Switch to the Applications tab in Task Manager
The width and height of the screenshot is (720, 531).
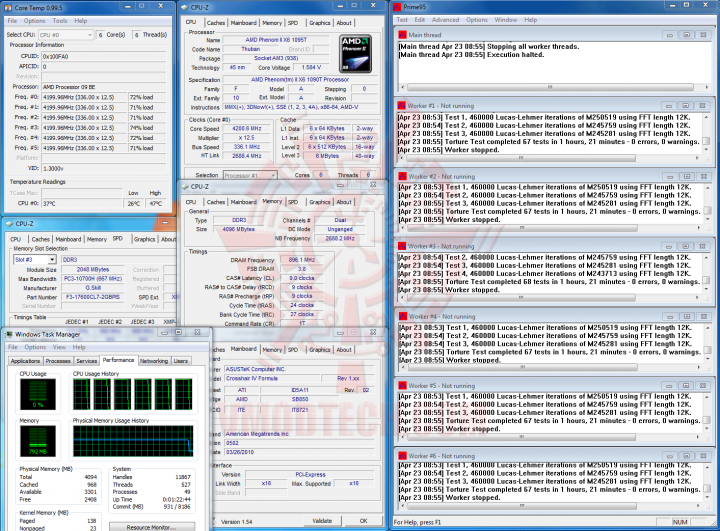click(25, 361)
